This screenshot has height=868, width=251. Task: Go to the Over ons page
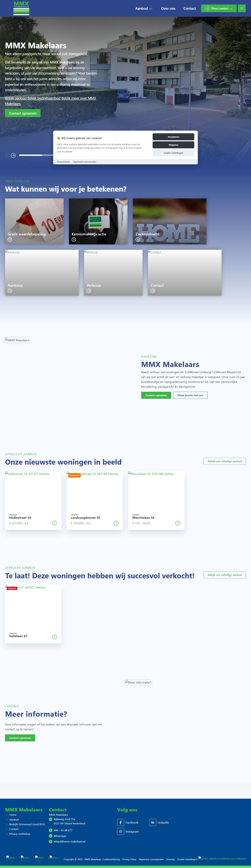pos(168,8)
